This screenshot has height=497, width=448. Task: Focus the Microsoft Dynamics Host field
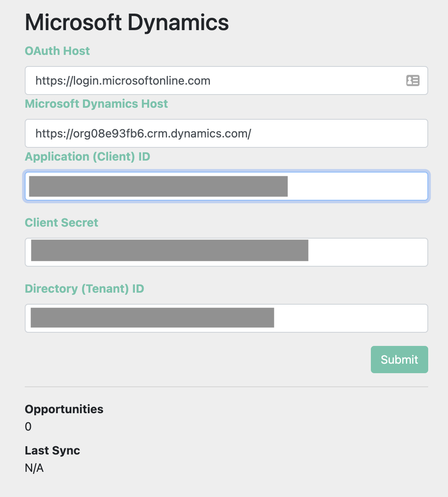[226, 133]
